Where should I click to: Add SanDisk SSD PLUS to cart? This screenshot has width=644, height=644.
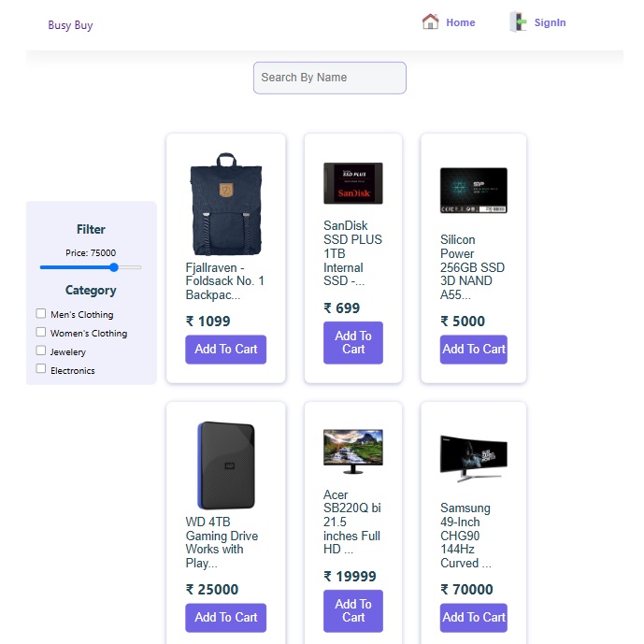353,342
